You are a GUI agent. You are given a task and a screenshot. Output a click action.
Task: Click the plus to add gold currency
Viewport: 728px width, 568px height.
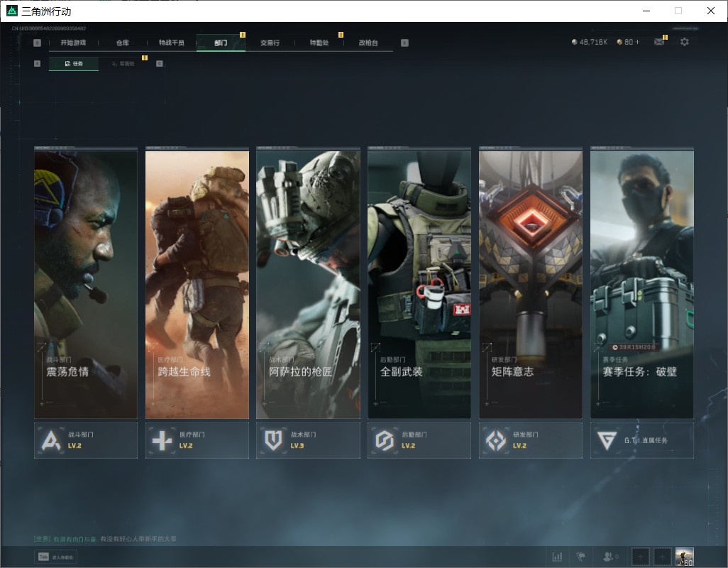coord(637,42)
